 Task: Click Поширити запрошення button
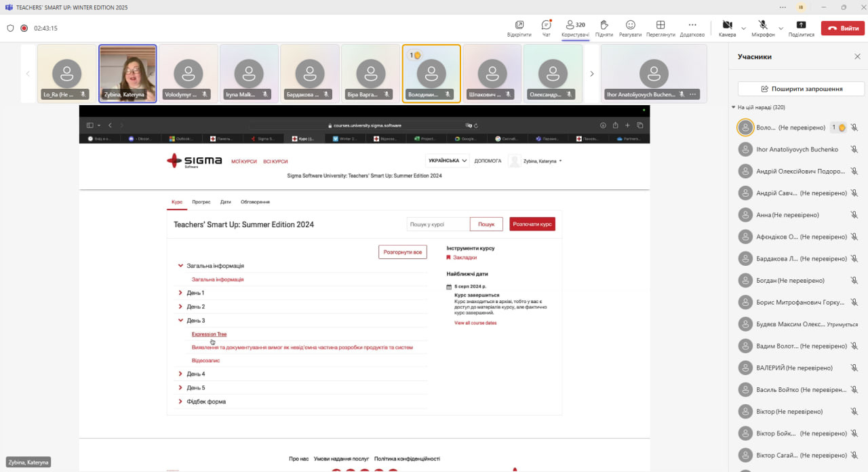pyautogui.click(x=802, y=89)
